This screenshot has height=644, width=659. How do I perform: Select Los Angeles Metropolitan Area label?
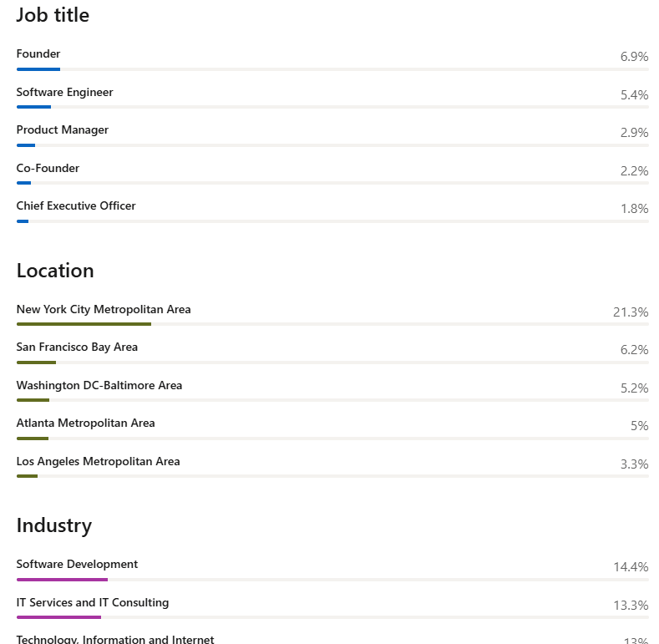(x=98, y=462)
